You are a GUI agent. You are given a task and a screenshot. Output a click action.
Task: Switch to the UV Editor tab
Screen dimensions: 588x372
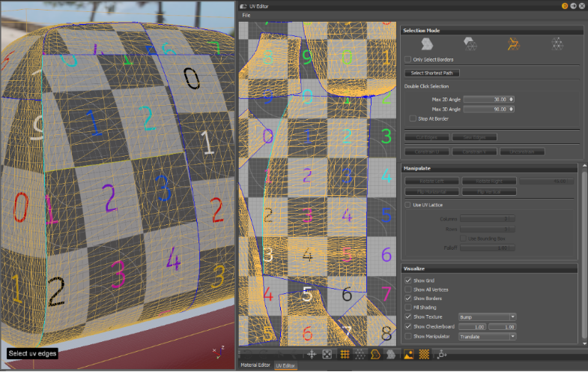click(x=285, y=365)
